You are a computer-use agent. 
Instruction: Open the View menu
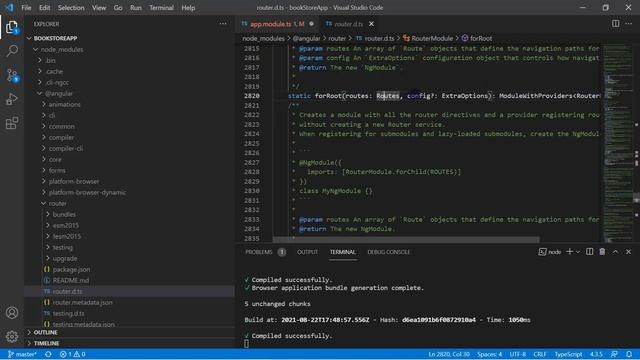tap(99, 8)
